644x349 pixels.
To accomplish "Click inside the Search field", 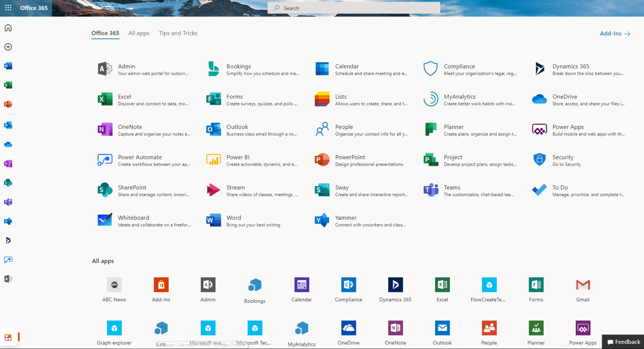I will point(353,8).
